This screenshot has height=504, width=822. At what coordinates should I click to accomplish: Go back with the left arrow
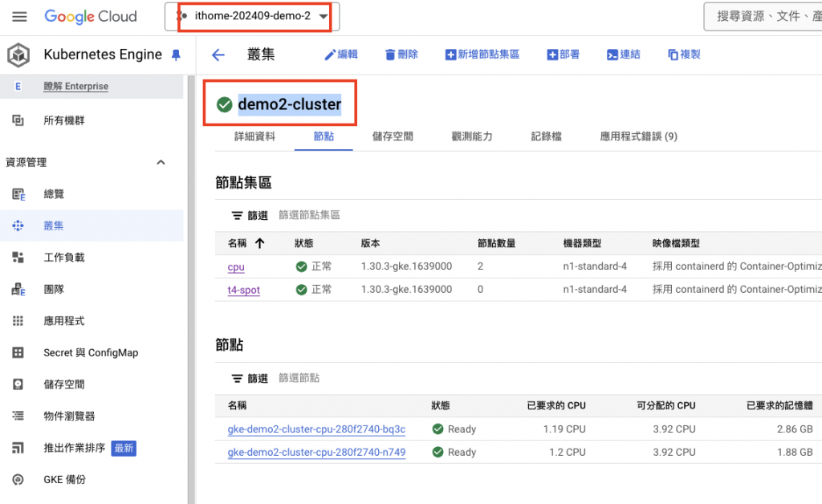click(218, 55)
